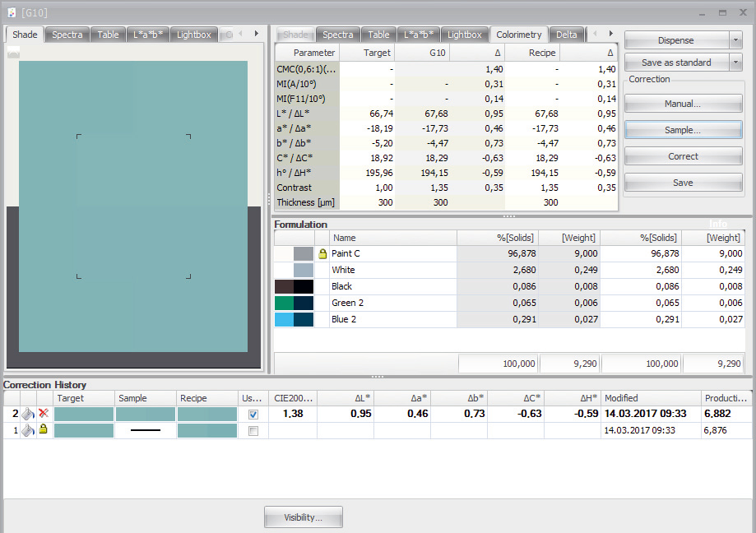This screenshot has width=756, height=533.
Task: Open right panel Table tab
Action: click(x=378, y=35)
